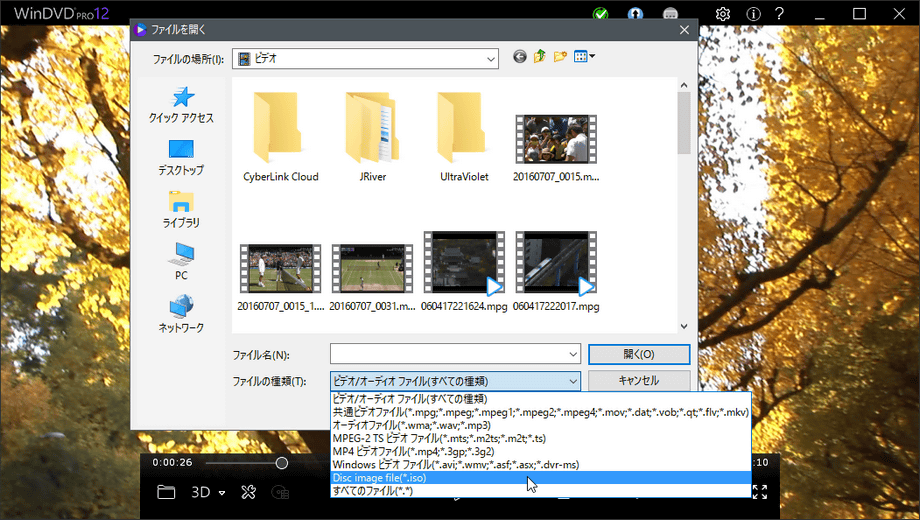
Task: Click file list scroll down arrow
Action: click(684, 326)
